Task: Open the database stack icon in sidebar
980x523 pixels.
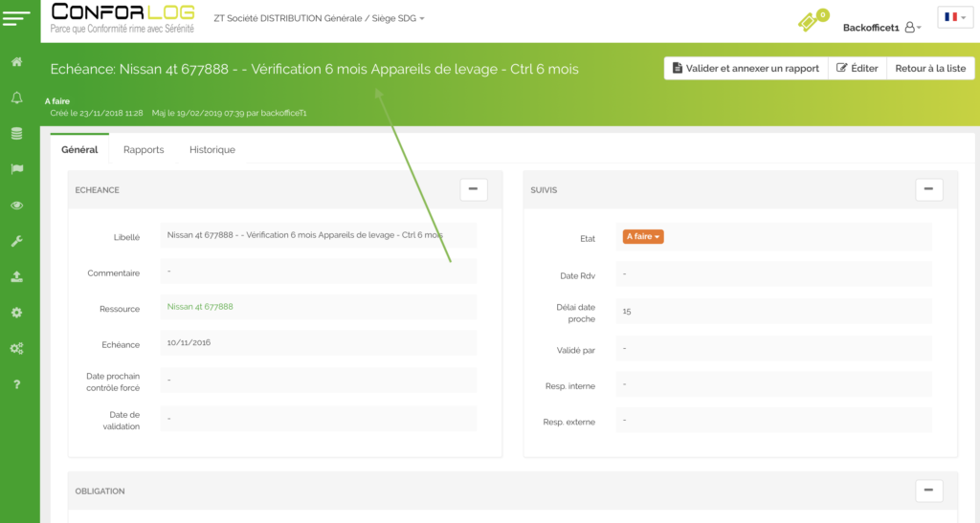Action: tap(16, 134)
